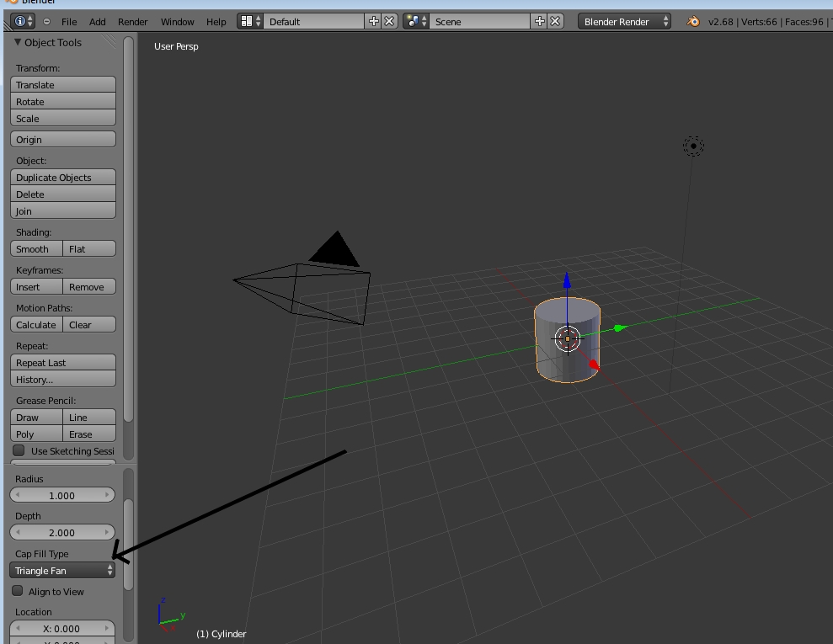
Task: Increase Radius with right arrow
Action: 107,495
